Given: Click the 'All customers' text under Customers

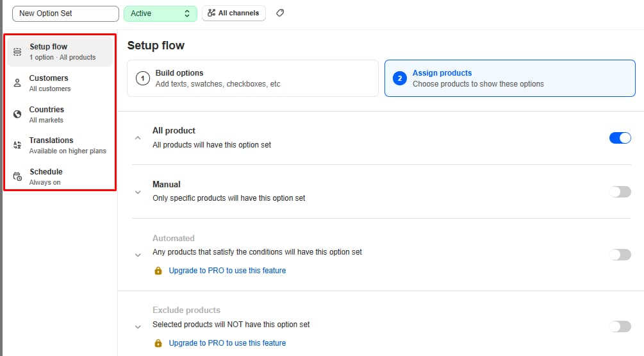Looking at the screenshot, I should (50, 89).
